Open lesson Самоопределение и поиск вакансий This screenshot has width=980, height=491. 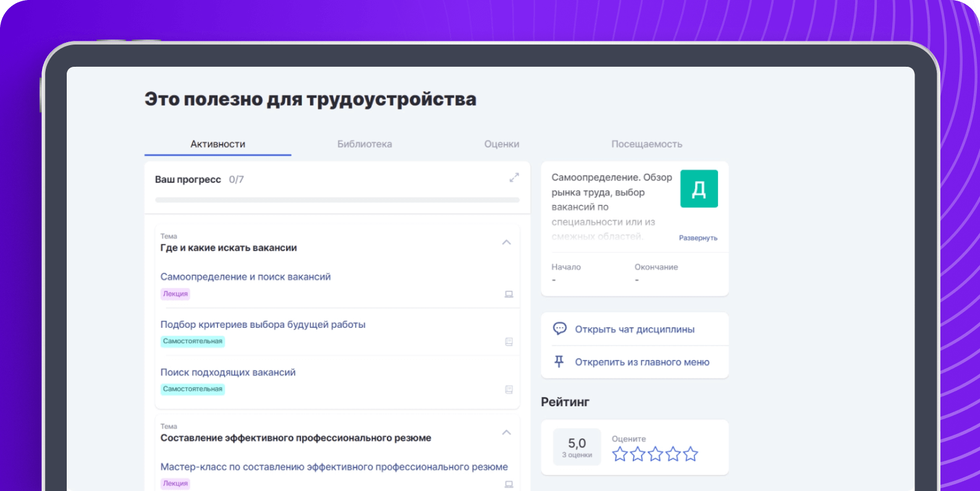[245, 277]
